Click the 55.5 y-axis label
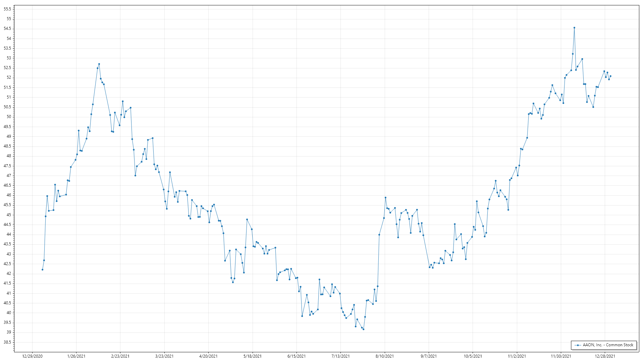Image resolution: width=644 pixels, height=362 pixels. (7, 9)
